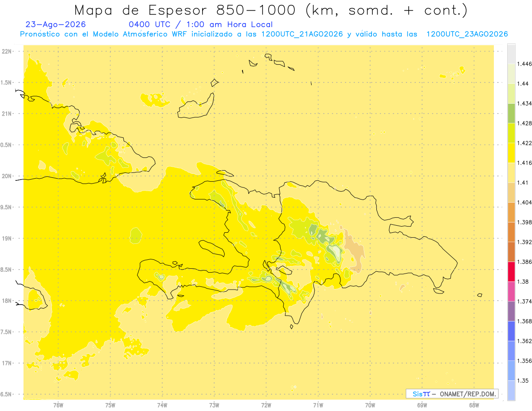Click the 68W longitude label

(474, 405)
